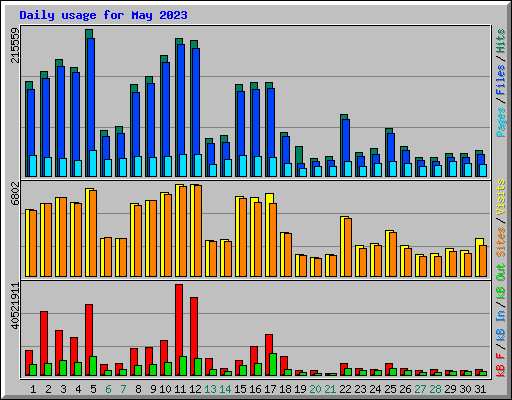The height and width of the screenshot is (400, 512).
Task: Select green weekend day 20 label
Action: [x=315, y=389]
